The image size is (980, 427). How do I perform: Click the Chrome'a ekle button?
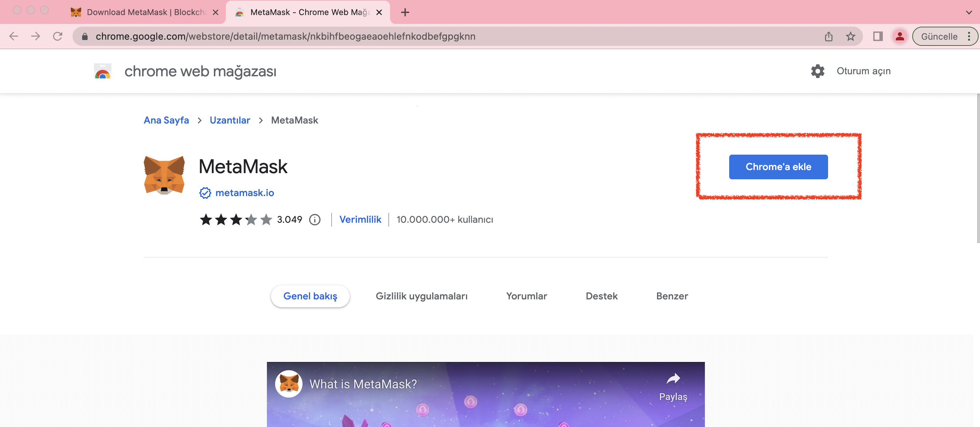[778, 167]
